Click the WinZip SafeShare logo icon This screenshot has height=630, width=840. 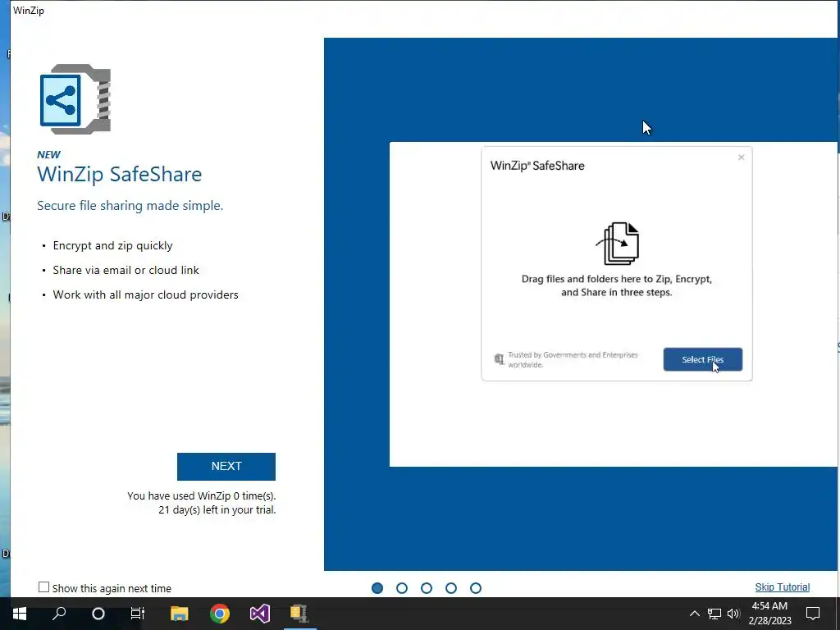pos(75,99)
